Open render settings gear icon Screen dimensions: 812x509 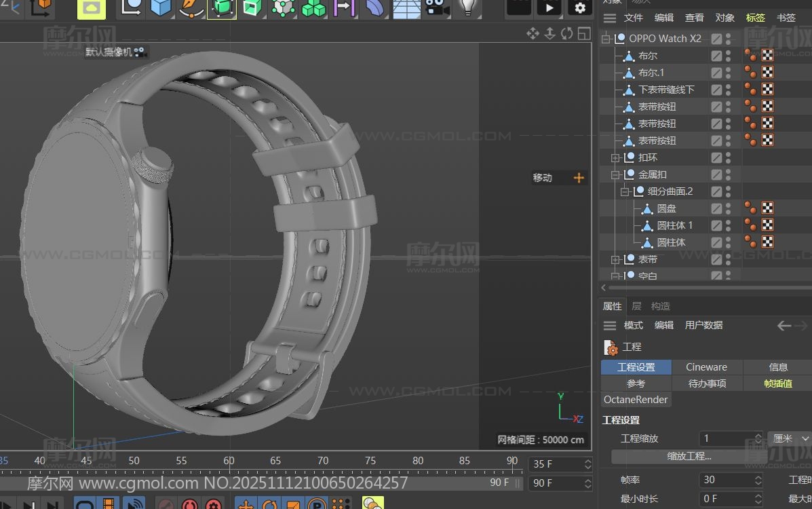[x=579, y=7]
